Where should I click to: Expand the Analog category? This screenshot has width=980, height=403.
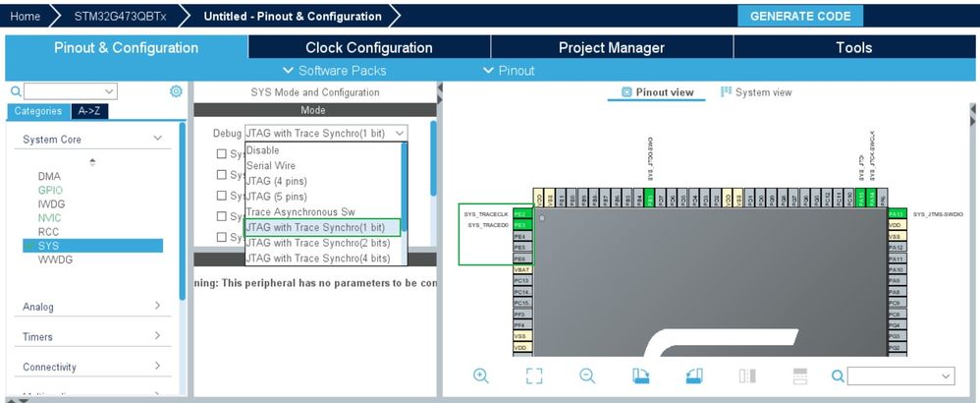tap(157, 306)
